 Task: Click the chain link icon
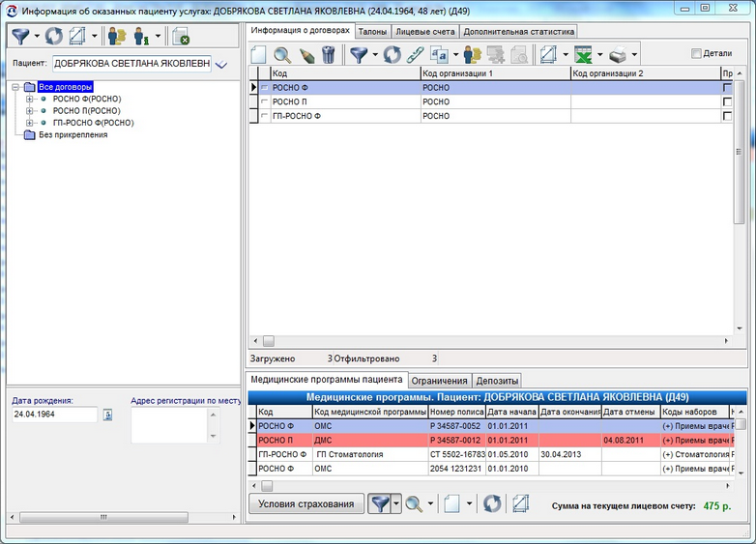click(x=415, y=54)
